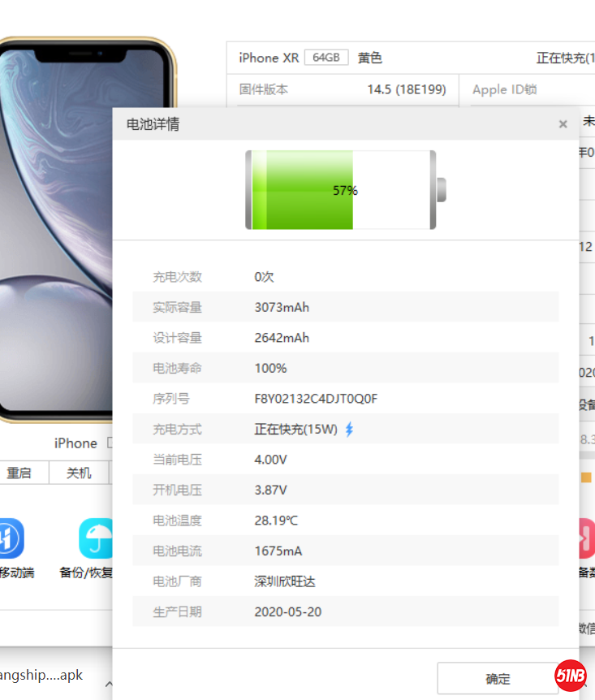Click the 电池厂商 深圳欣旺达 row
The width and height of the screenshot is (595, 700).
pos(345,581)
